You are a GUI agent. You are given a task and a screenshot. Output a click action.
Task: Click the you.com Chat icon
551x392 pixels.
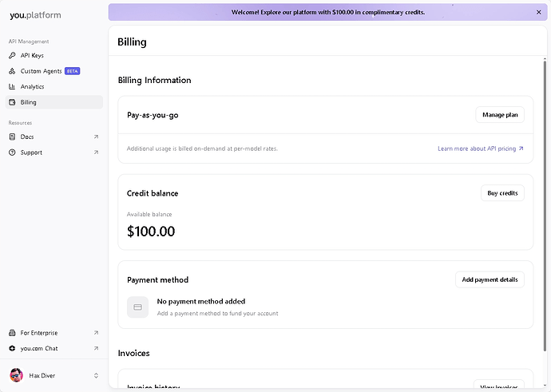point(12,349)
